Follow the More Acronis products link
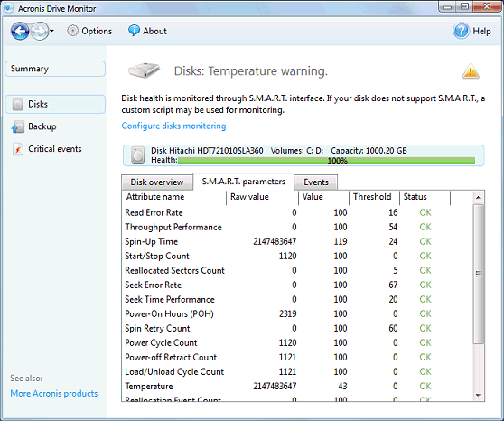 click(54, 393)
